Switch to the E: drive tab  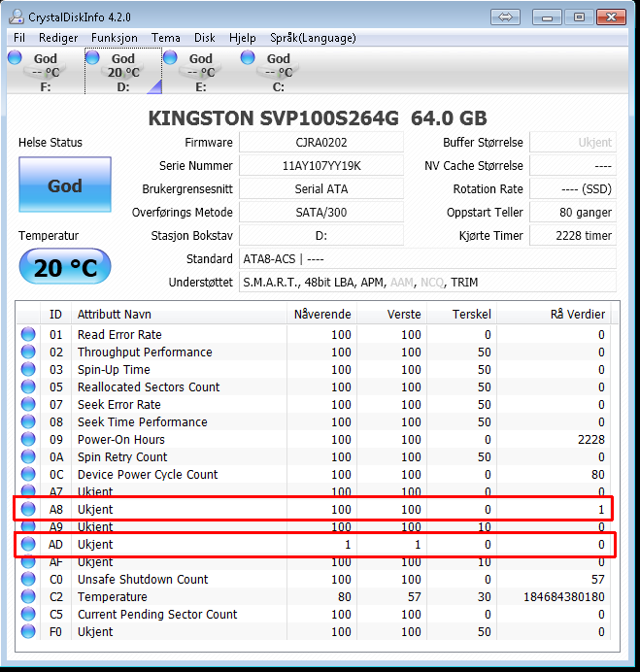tap(201, 71)
